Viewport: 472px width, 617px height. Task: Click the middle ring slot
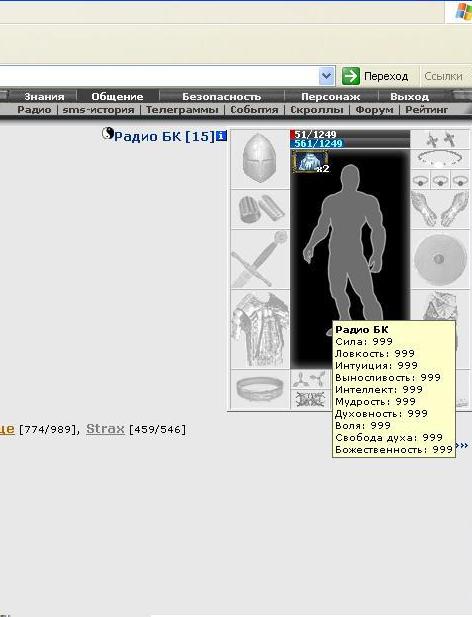coord(440,180)
